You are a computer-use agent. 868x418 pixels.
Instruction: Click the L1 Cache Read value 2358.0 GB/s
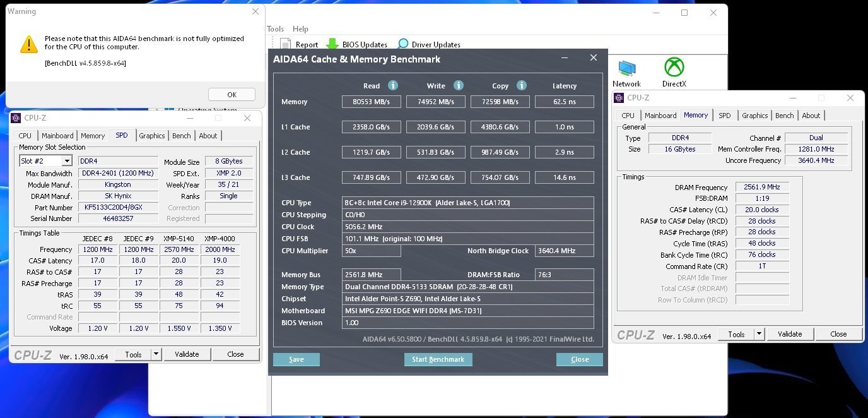tap(372, 127)
